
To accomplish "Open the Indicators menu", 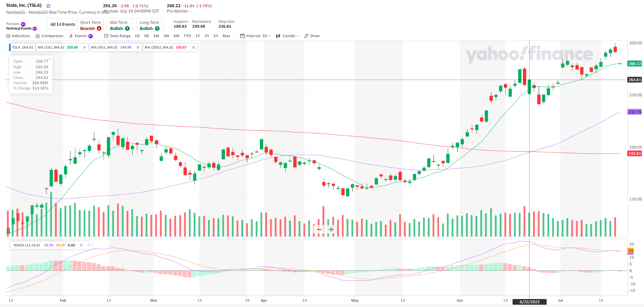I will coord(18,36).
